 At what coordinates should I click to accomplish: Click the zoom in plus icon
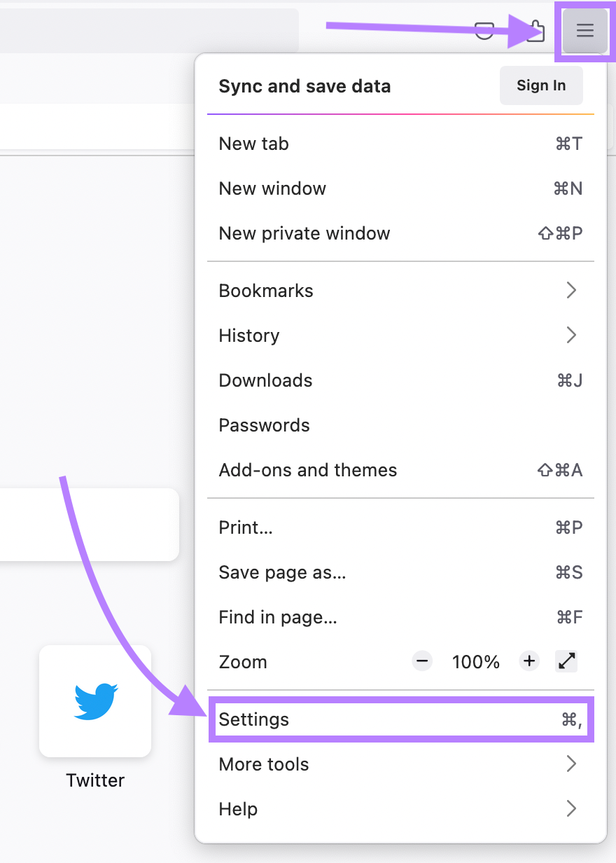[x=529, y=661]
